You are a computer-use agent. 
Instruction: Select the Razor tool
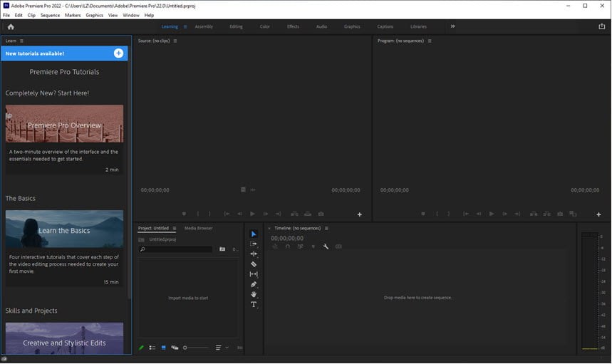254,264
